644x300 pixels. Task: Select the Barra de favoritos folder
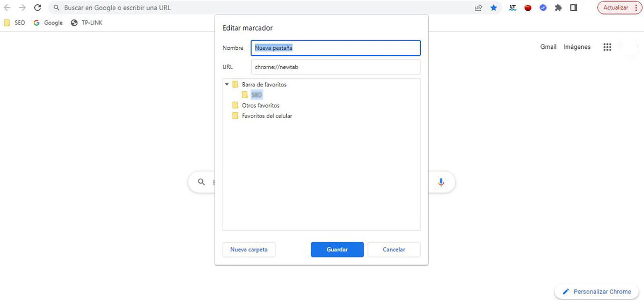point(260,85)
